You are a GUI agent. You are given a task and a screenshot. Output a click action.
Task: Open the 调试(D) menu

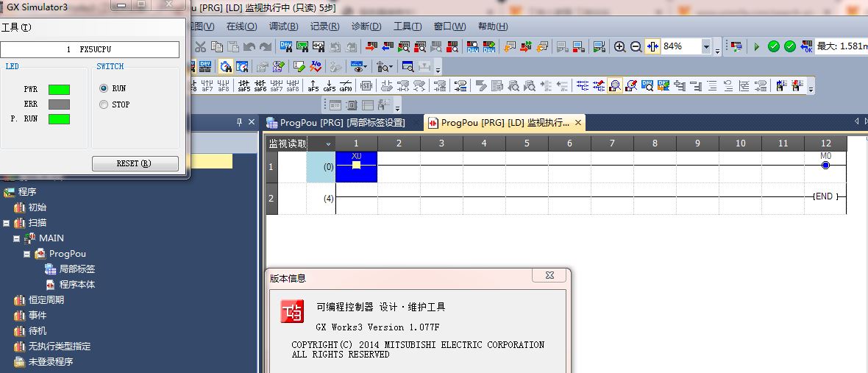click(x=283, y=26)
